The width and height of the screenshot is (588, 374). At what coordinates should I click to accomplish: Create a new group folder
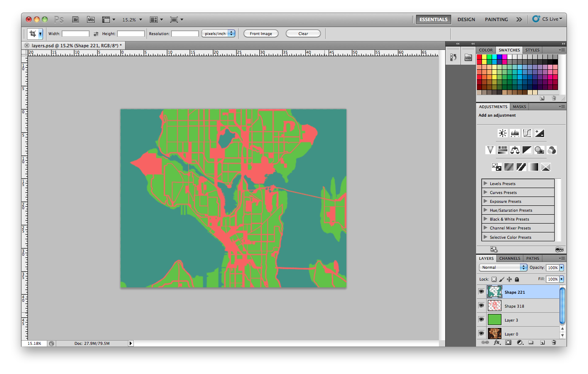click(531, 342)
